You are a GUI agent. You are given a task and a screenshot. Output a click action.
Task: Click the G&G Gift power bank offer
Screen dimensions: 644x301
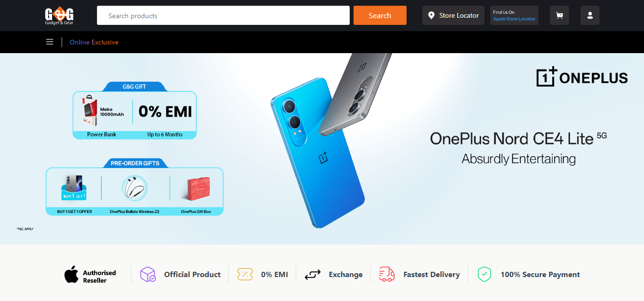point(102,115)
